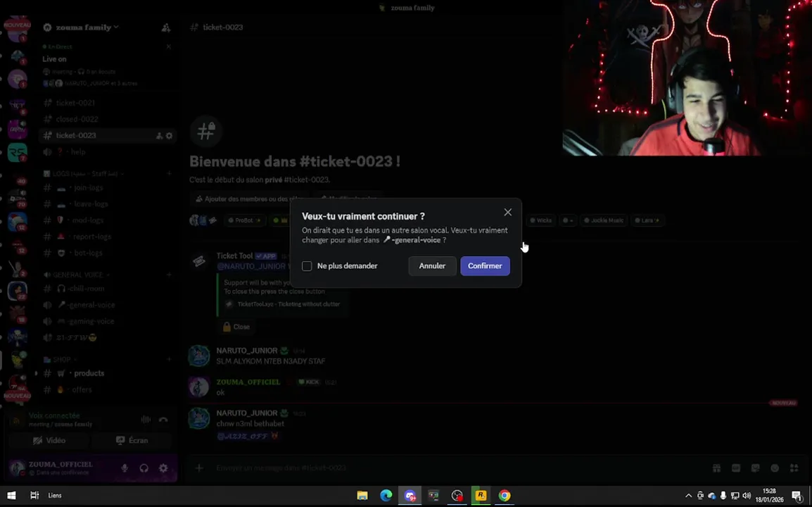Collapse the GENERAL VOICE category

click(77, 275)
